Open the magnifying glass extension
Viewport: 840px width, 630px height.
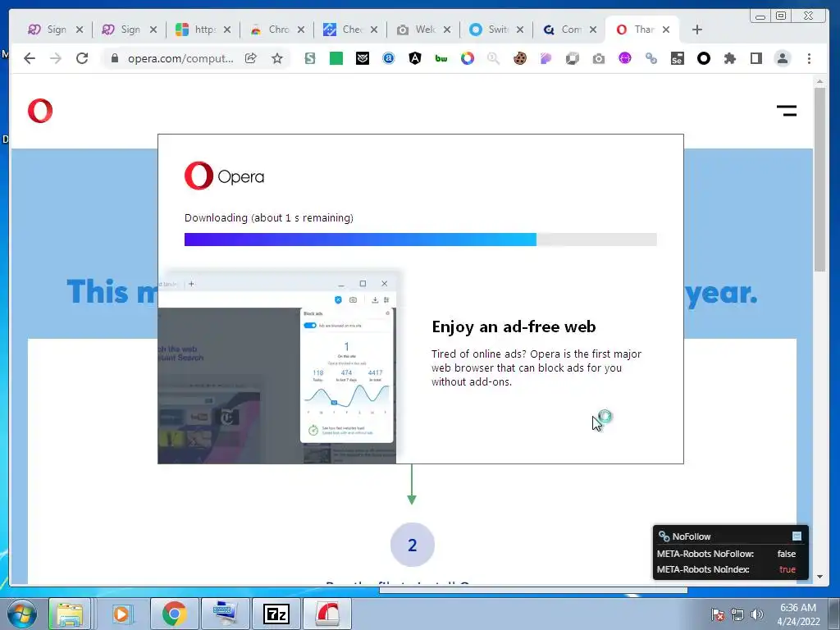point(493,58)
